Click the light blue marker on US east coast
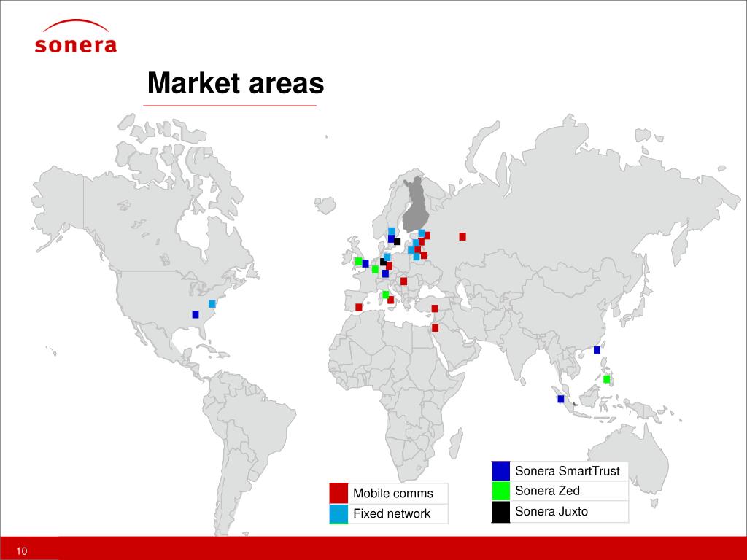The height and width of the screenshot is (560, 747). tap(212, 304)
